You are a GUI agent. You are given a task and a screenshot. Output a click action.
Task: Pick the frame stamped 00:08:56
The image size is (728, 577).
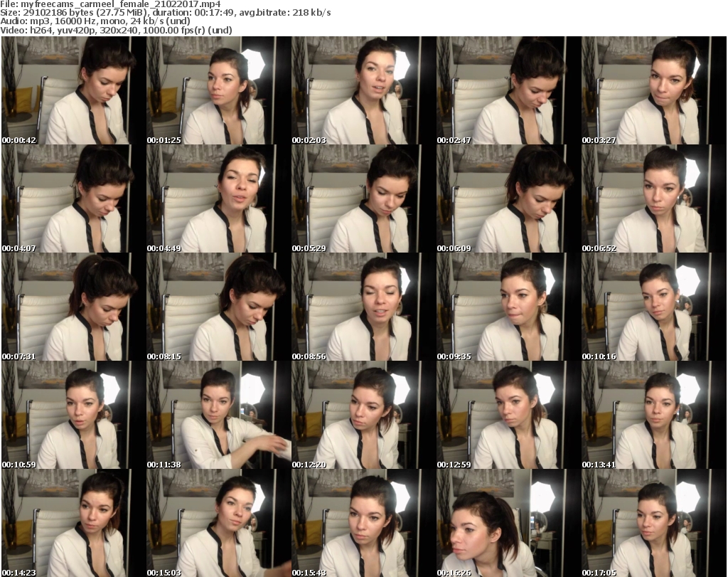tap(363, 307)
